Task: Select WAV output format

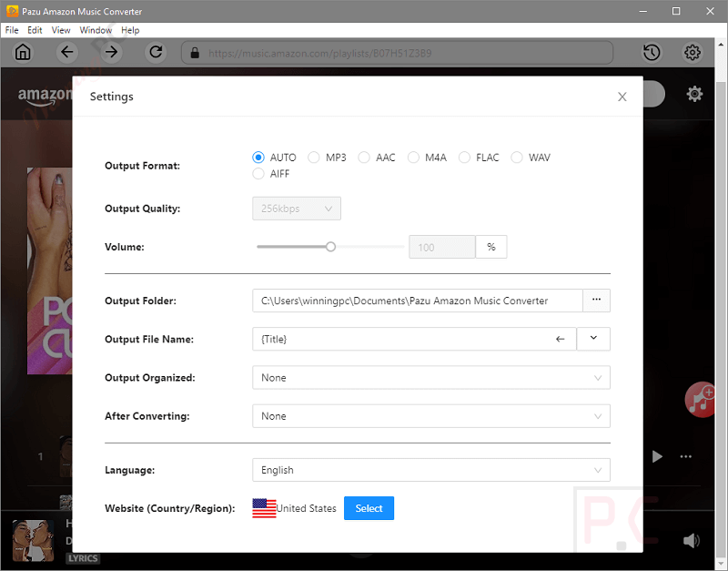Action: click(x=531, y=158)
